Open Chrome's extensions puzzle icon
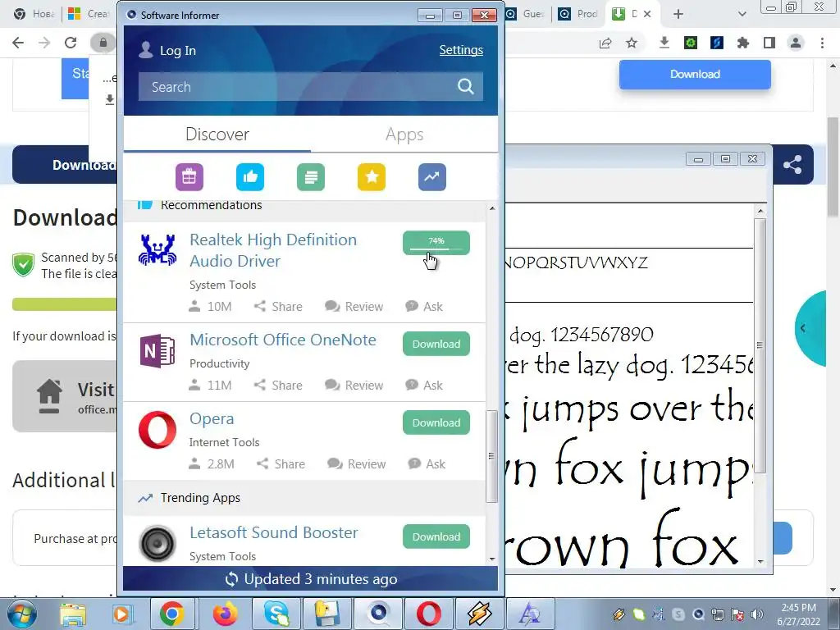 (743, 43)
